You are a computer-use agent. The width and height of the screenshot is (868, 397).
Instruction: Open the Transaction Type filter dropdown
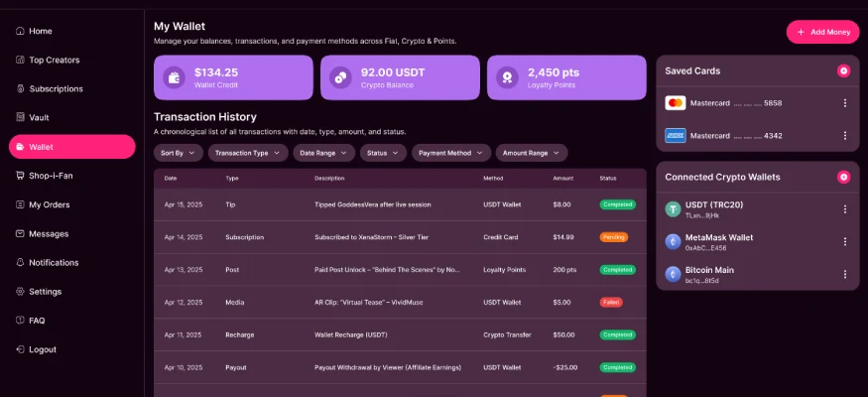[x=248, y=153]
